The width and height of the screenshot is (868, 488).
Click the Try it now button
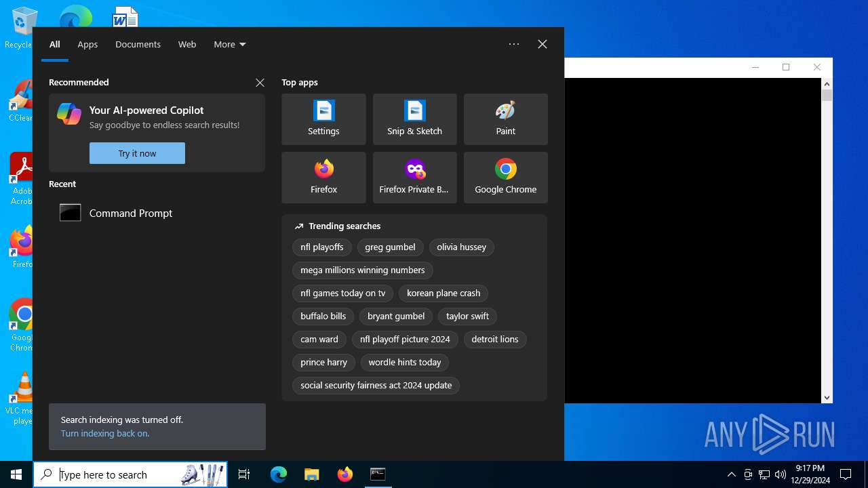tap(137, 153)
